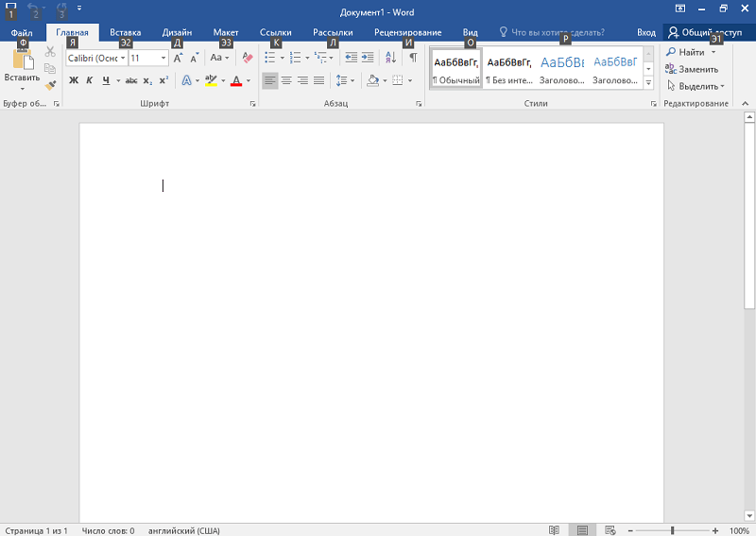Open the Файл tab
This screenshot has width=756, height=536.
(22, 32)
